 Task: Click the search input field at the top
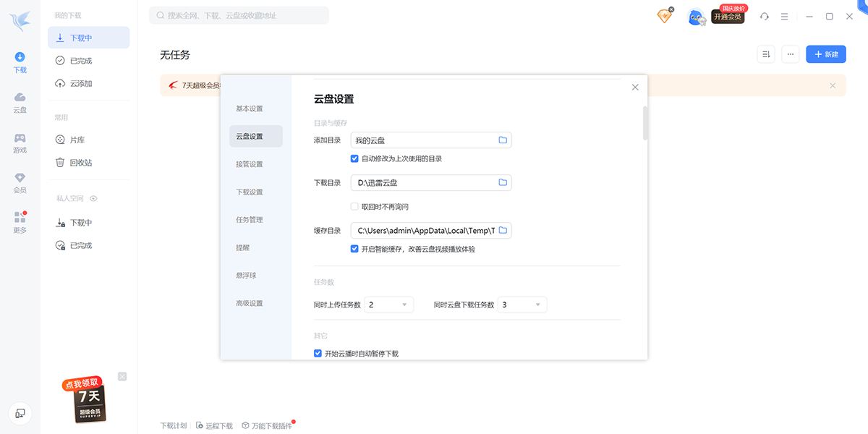tap(239, 15)
